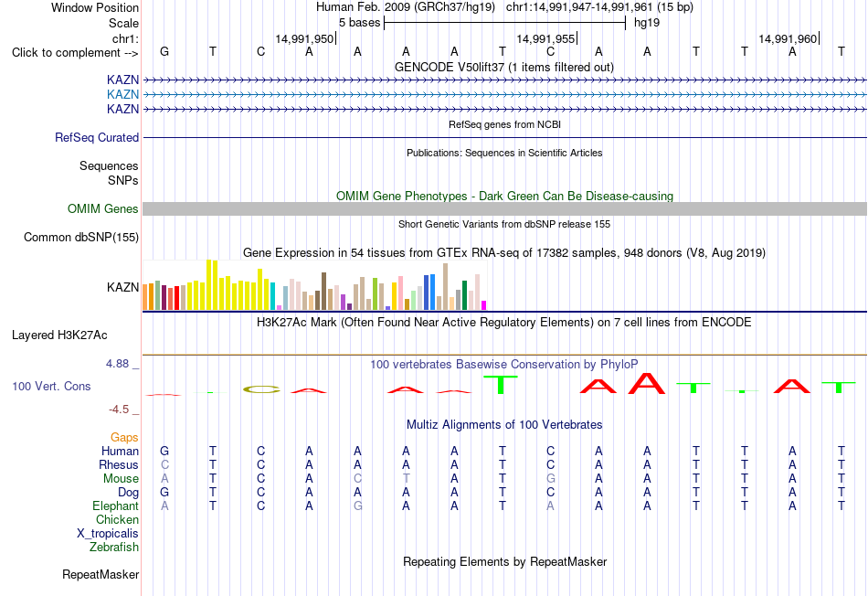Click the SNPs track label

[x=123, y=180]
